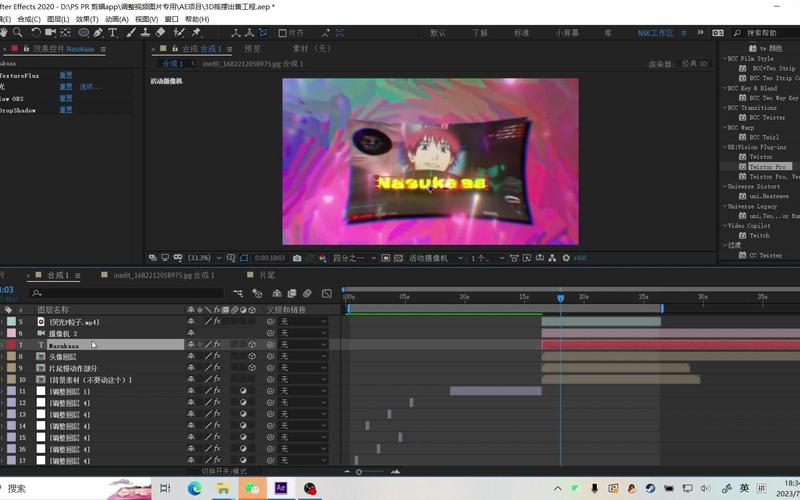Screen dimensions: 800x500
Task: Select the Type text tool
Action: click(x=112, y=33)
